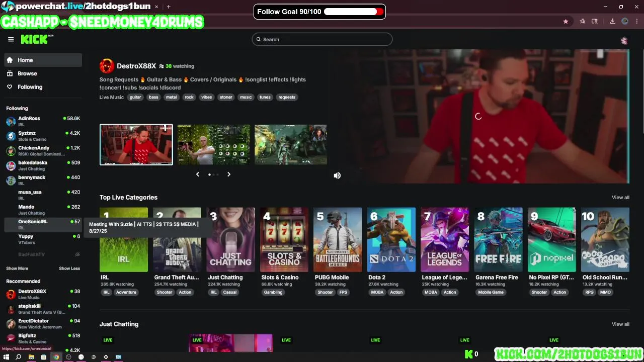Open the hamburger sidebar menu
Image resolution: width=644 pixels, height=362 pixels.
11,39
